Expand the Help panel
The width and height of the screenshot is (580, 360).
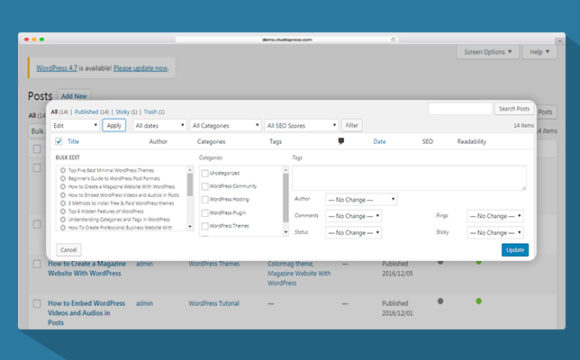pos(539,52)
